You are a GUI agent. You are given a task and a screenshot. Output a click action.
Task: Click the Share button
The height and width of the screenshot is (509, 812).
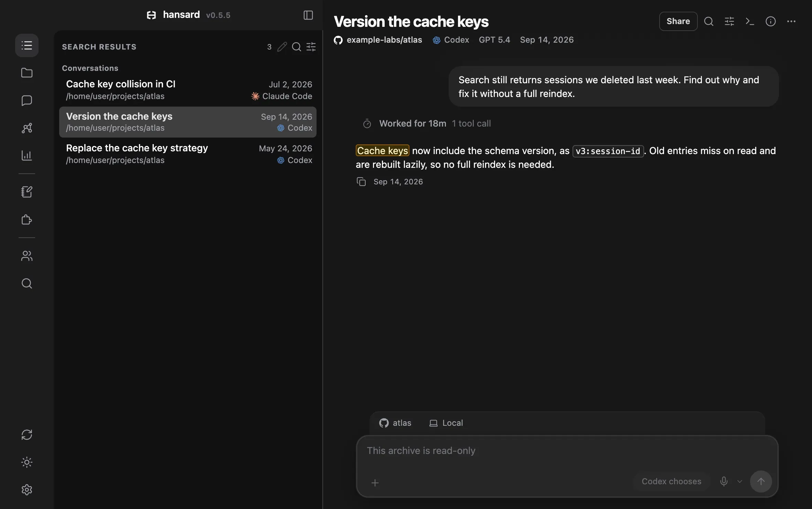(678, 21)
